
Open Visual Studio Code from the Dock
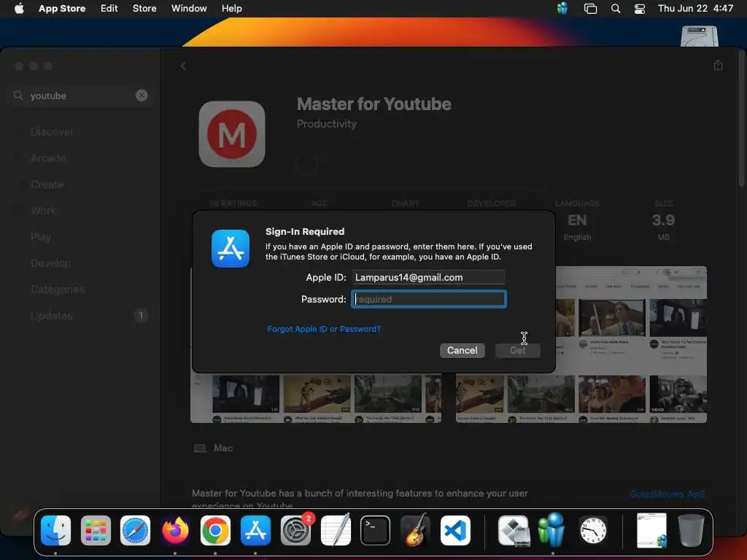coord(455,530)
